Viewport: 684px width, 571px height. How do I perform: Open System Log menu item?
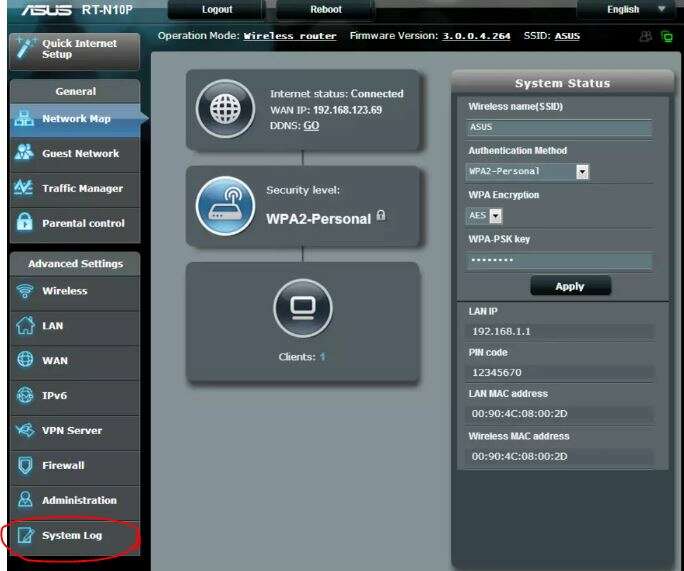tap(75, 535)
